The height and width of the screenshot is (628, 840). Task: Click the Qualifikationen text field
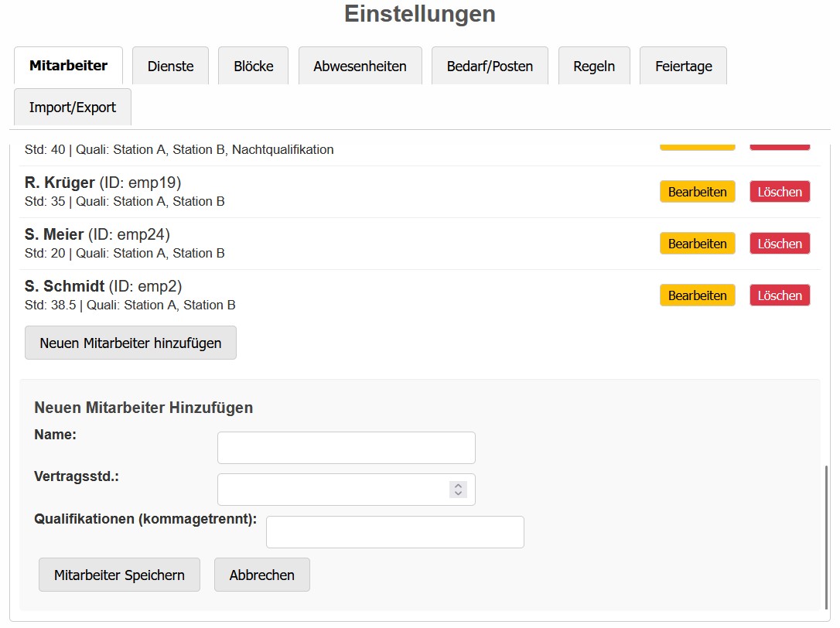click(394, 532)
